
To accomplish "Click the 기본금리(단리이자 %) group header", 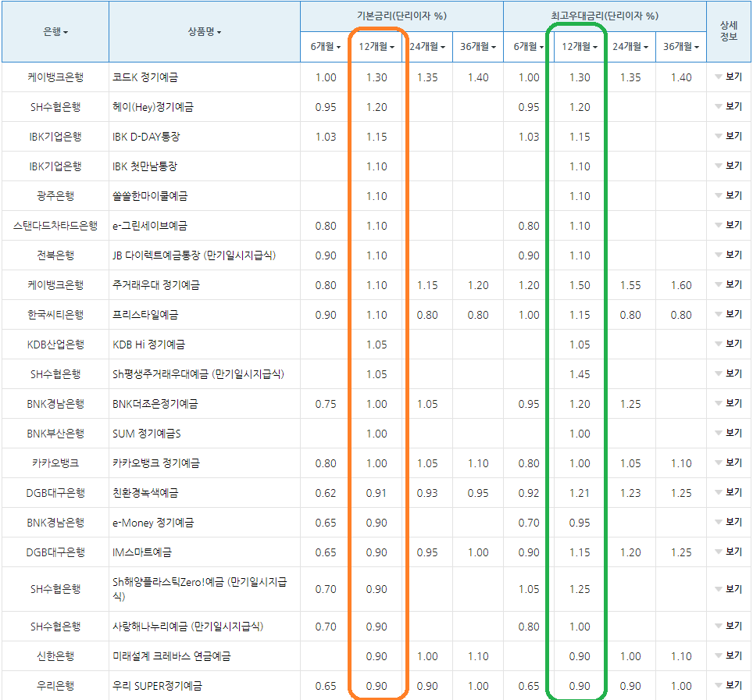I will click(401, 16).
